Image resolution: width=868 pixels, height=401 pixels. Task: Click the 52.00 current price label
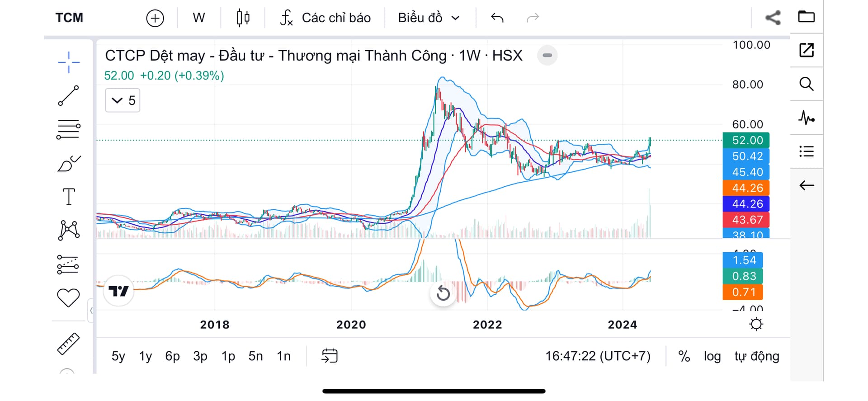[x=746, y=140]
